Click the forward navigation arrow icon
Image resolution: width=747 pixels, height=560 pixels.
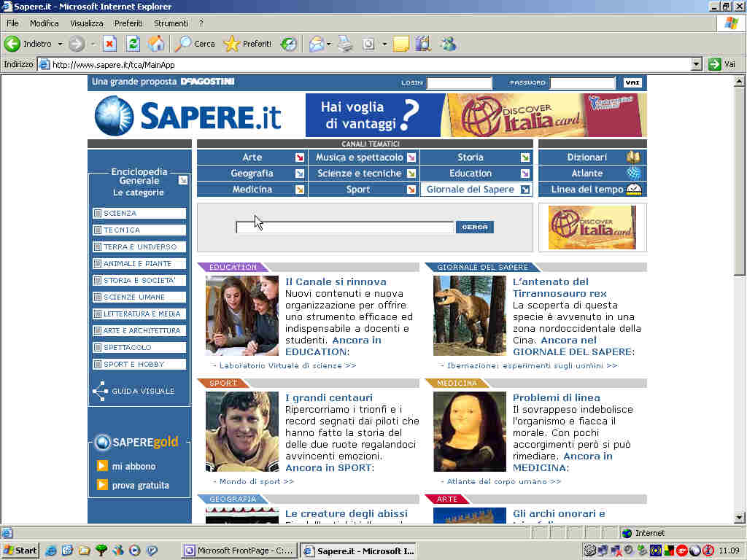76,44
